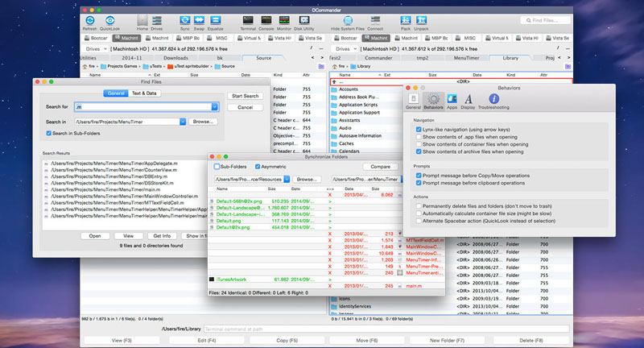Open the Apps preferences pane icon
Image resolution: width=644 pixels, height=348 pixels.
click(452, 97)
